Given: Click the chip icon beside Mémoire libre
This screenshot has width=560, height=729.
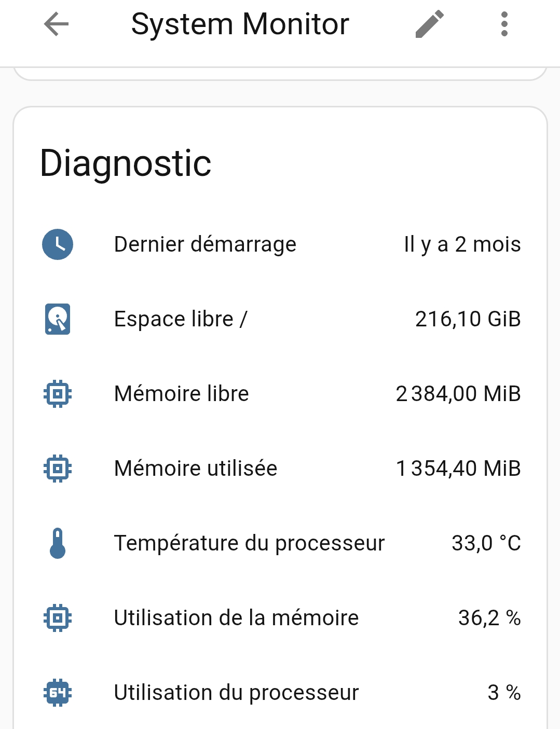Looking at the screenshot, I should click(x=58, y=394).
